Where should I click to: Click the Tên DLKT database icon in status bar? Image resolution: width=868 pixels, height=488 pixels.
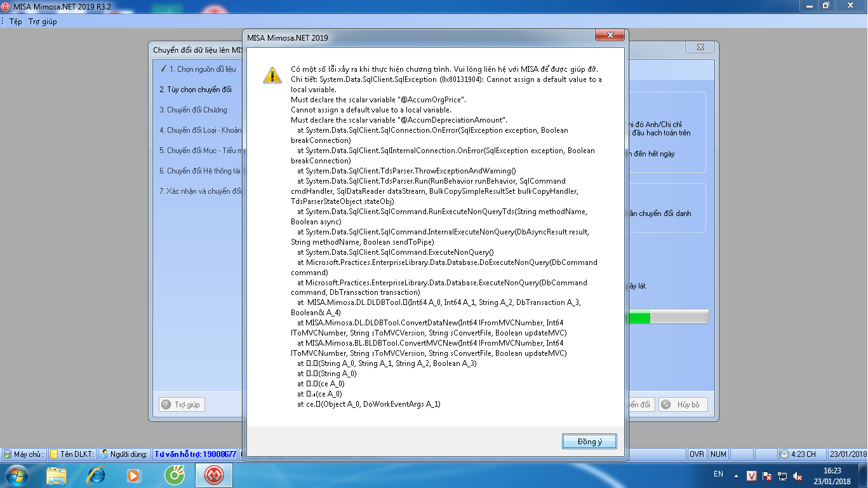coord(55,454)
